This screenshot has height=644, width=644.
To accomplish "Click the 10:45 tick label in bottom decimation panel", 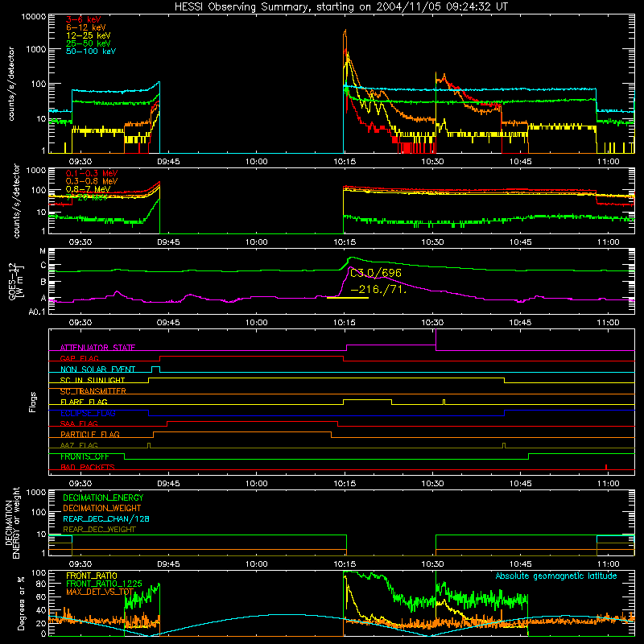I will click(x=520, y=564).
